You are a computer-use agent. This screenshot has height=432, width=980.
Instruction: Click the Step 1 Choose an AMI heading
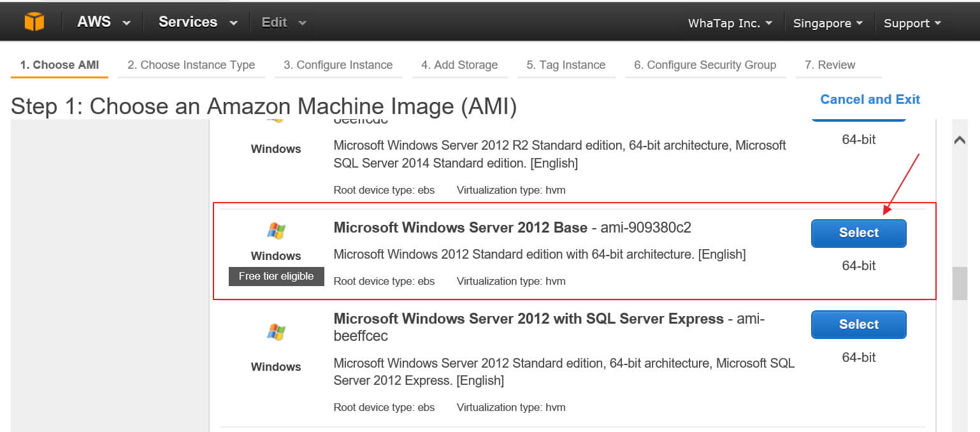(x=264, y=106)
